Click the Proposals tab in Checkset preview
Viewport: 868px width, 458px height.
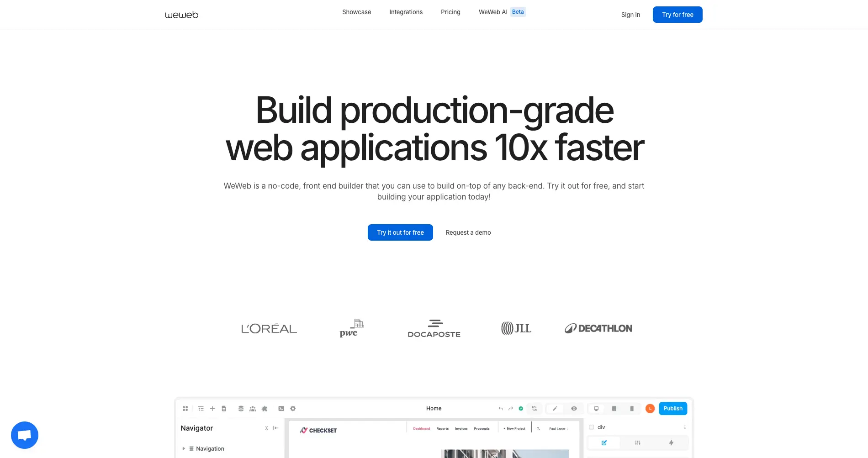click(482, 429)
